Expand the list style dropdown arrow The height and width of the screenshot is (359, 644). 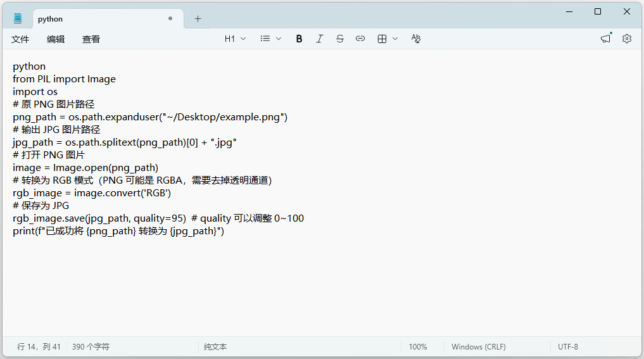[279, 39]
